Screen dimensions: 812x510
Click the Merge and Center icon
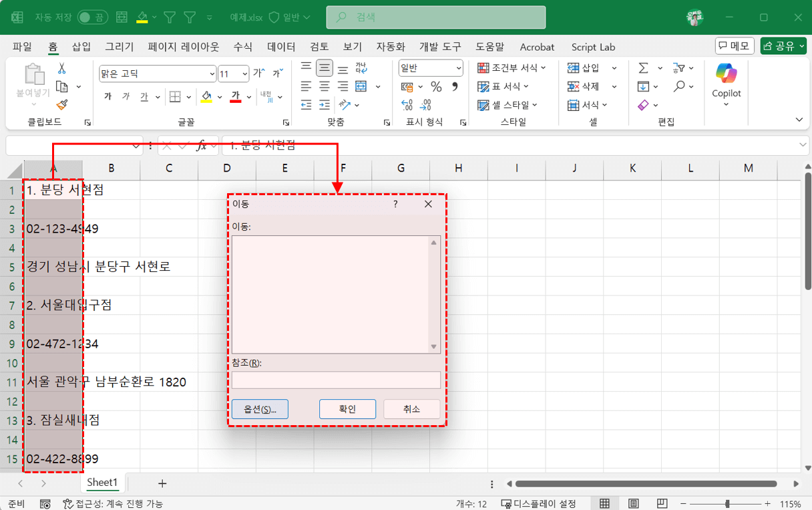click(x=361, y=87)
